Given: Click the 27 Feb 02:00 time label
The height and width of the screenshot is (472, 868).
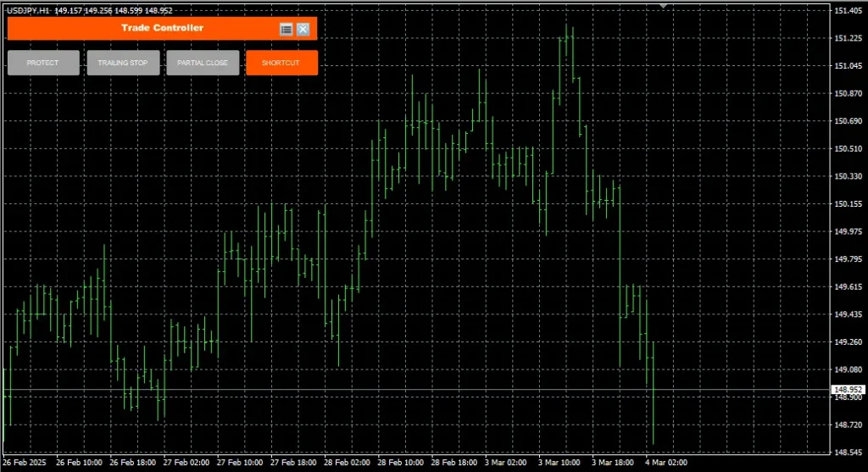Looking at the screenshot, I should tap(186, 463).
